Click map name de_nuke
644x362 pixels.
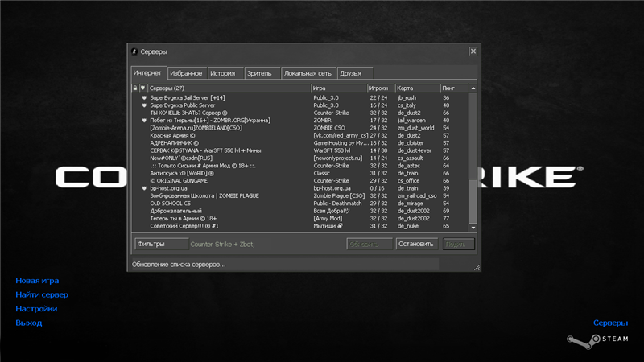(x=408, y=226)
